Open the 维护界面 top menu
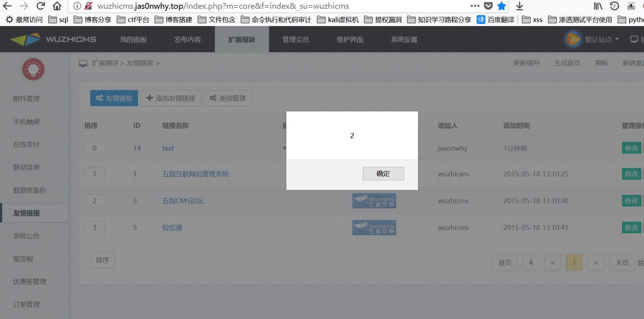Viewport: 644px width, 319px height. [x=350, y=39]
